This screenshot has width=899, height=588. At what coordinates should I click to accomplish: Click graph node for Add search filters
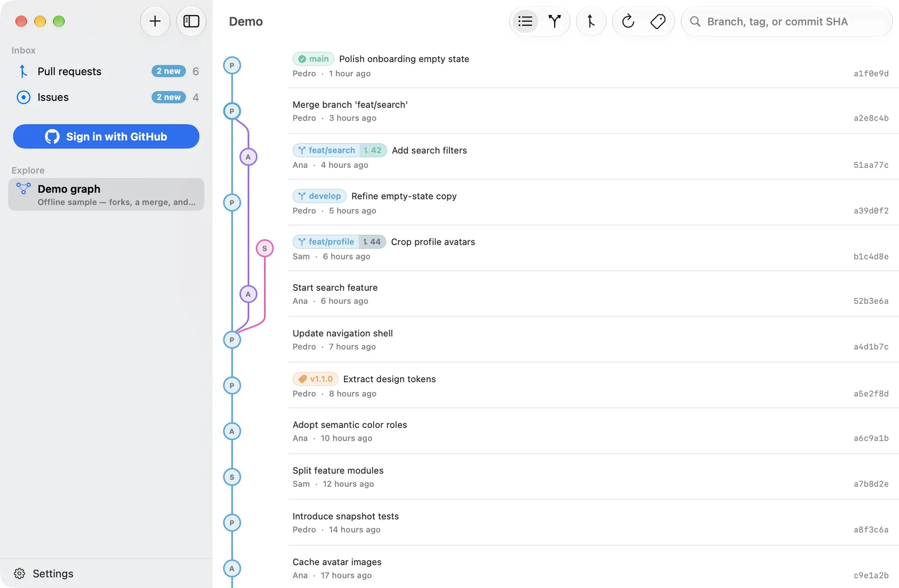coord(248,157)
